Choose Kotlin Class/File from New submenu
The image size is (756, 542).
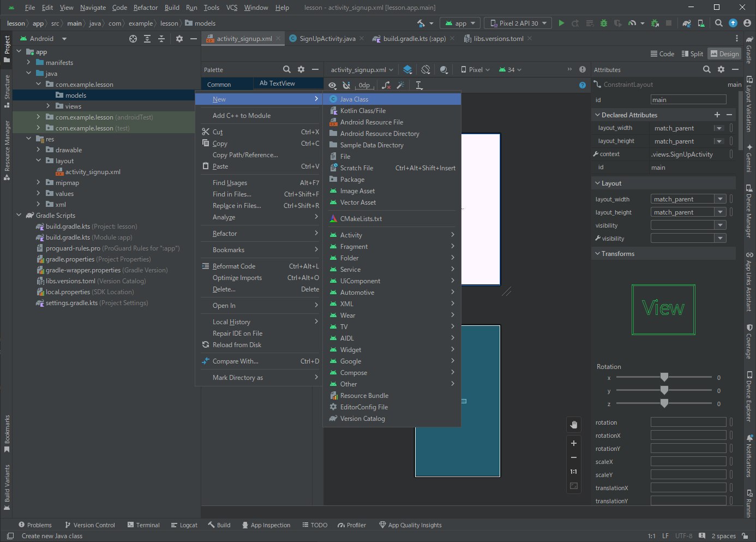[x=392, y=111]
